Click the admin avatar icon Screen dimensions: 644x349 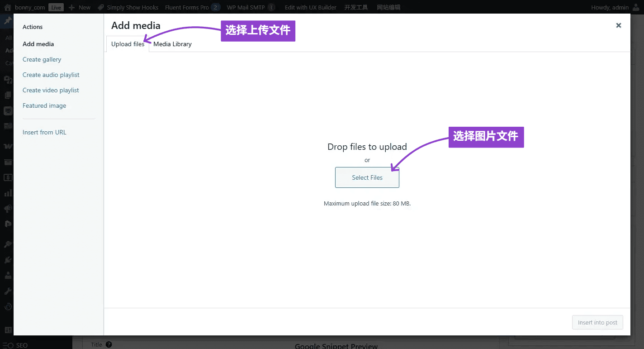637,7
